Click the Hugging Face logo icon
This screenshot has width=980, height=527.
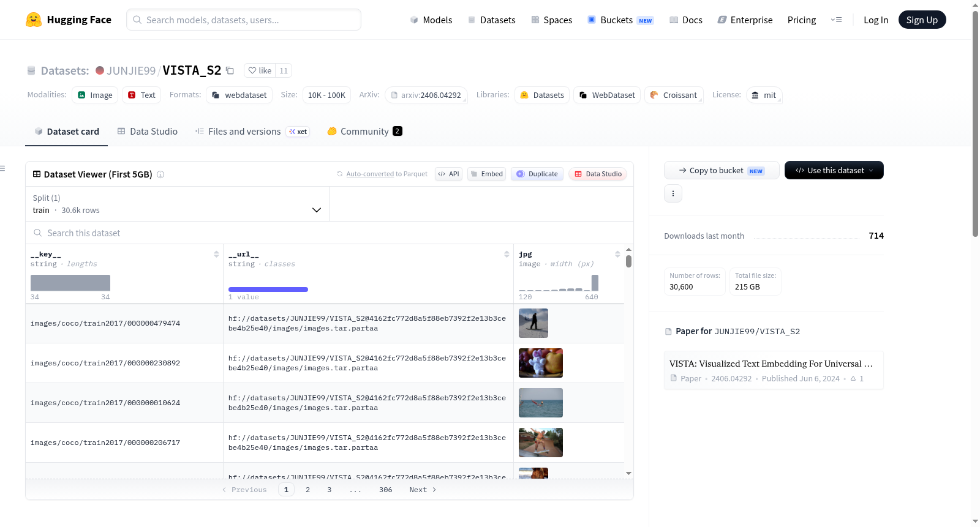(x=34, y=20)
